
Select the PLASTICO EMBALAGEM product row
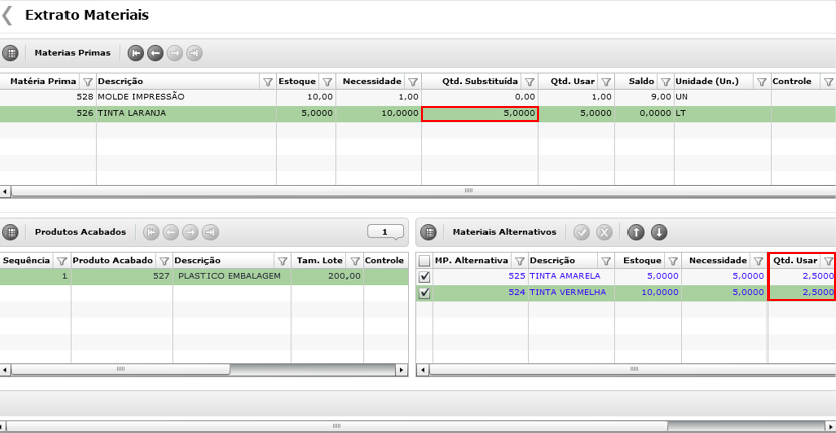[204, 276]
